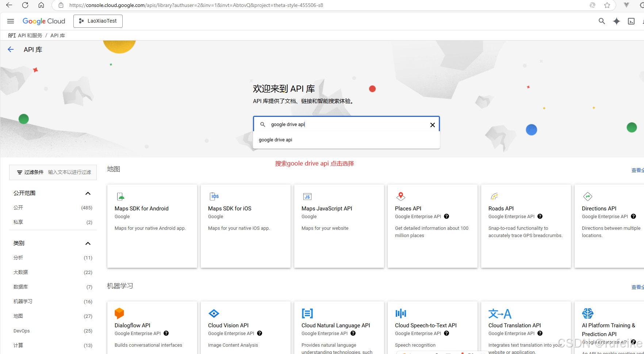Click the Cloud Speech-to-Text waveform icon
The height and width of the screenshot is (354, 644).
tap(401, 313)
